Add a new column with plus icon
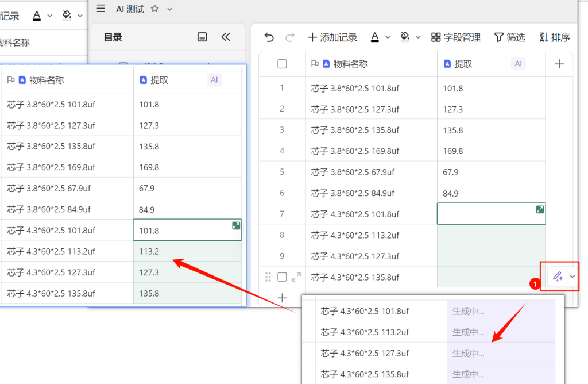588x384 pixels. point(559,64)
